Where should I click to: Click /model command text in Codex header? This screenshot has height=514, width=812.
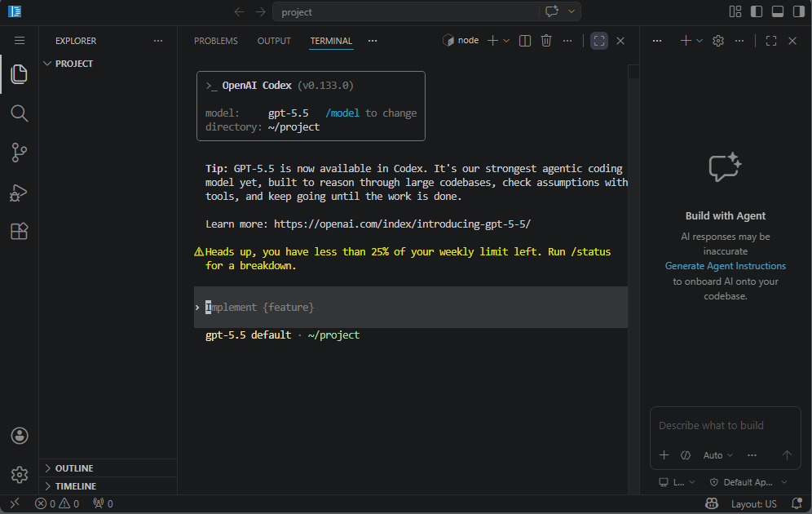(x=342, y=113)
